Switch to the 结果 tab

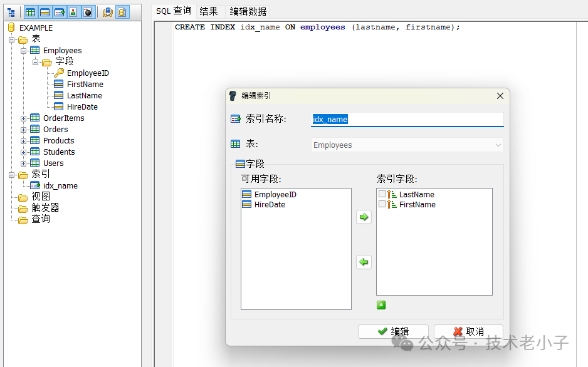(x=209, y=11)
